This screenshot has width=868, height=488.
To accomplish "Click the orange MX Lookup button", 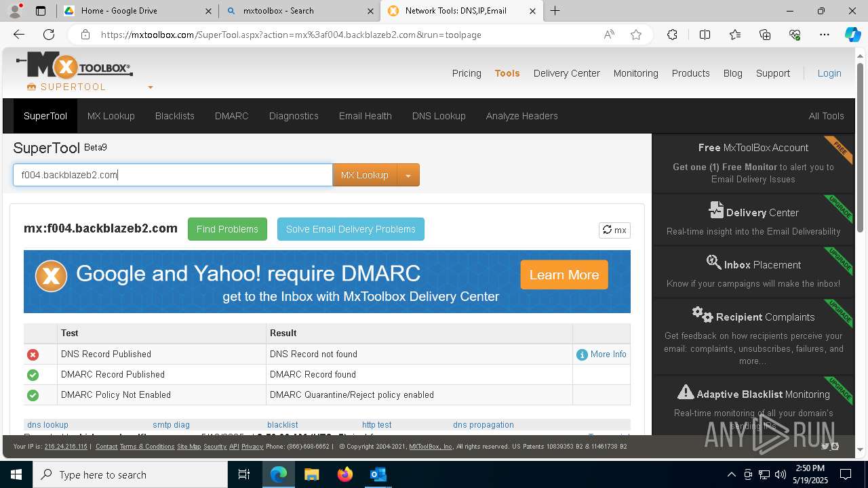I will pyautogui.click(x=365, y=175).
